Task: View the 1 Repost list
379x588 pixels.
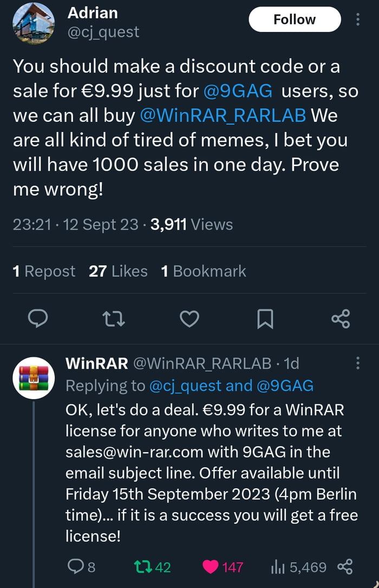Action: [44, 271]
